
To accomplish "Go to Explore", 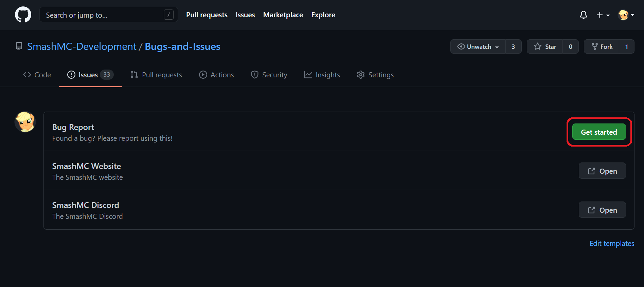I will click(x=323, y=15).
